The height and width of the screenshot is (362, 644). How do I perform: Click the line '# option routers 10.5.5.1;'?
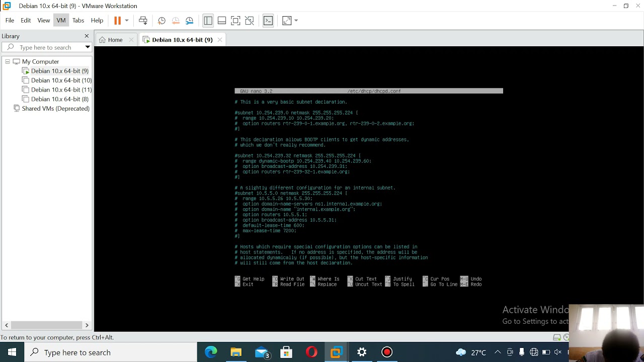point(271,215)
